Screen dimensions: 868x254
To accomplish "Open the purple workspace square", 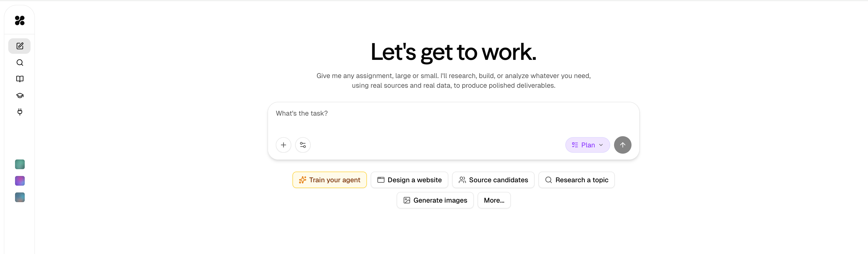I will [x=20, y=181].
